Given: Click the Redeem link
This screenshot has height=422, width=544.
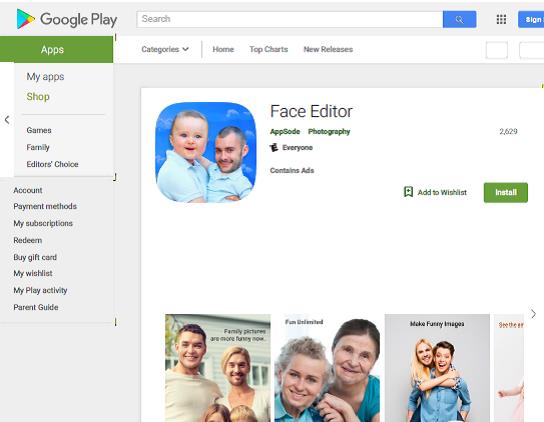Looking at the screenshot, I should tap(28, 240).
